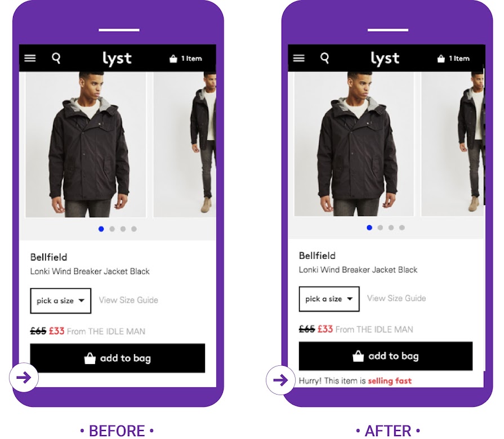Tap 'add to bag' button in AFTER phone
Image resolution: width=504 pixels, height=439 pixels.
click(386, 356)
